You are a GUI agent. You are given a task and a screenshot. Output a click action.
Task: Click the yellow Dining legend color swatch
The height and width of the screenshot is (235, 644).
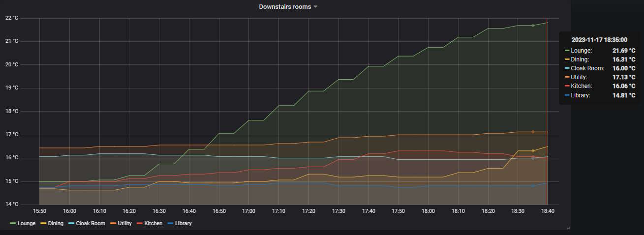(x=43, y=223)
